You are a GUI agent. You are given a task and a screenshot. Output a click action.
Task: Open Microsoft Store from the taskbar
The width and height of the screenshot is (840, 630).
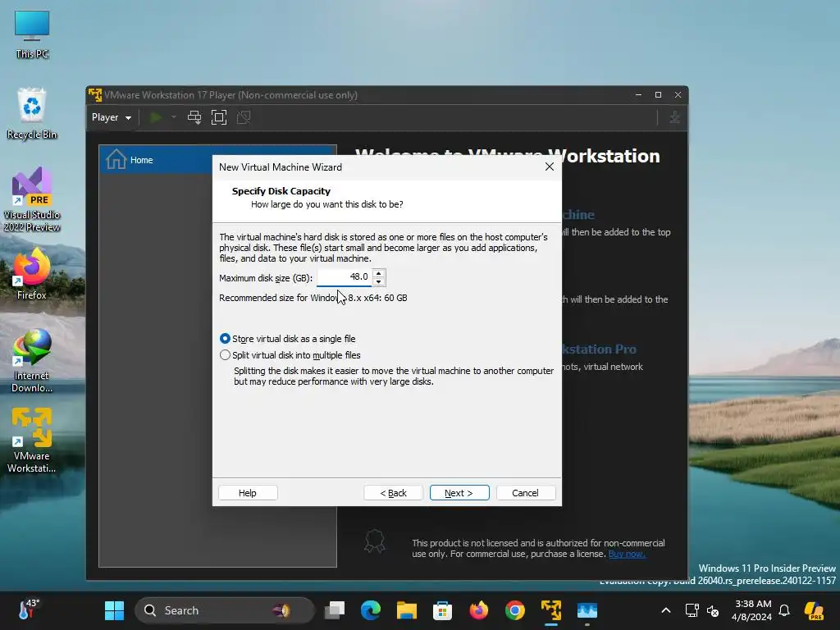(442, 610)
